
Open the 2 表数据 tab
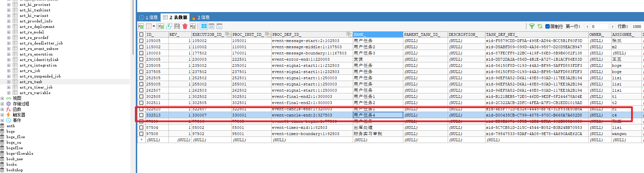pyautogui.click(x=175, y=17)
